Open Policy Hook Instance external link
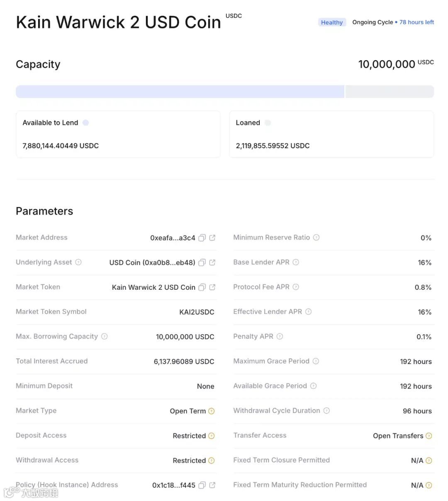 click(x=212, y=485)
